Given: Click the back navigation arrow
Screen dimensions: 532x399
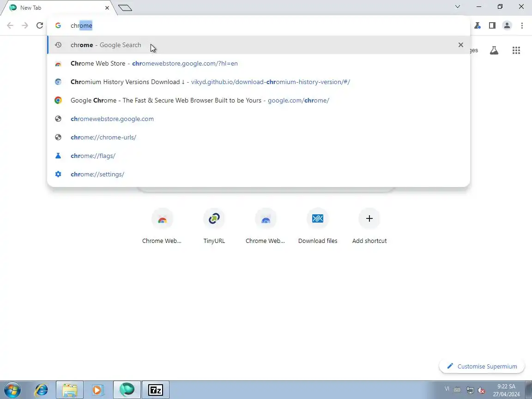Looking at the screenshot, I should (x=10, y=25).
